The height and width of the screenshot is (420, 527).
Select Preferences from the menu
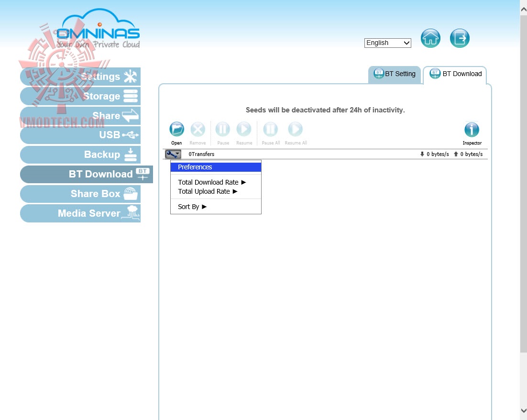pyautogui.click(x=216, y=167)
